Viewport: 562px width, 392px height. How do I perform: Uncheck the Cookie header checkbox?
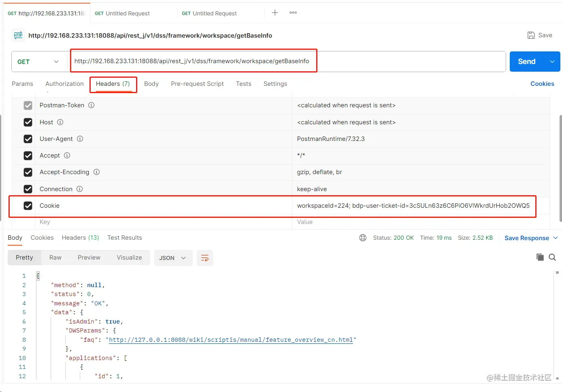tap(28, 206)
